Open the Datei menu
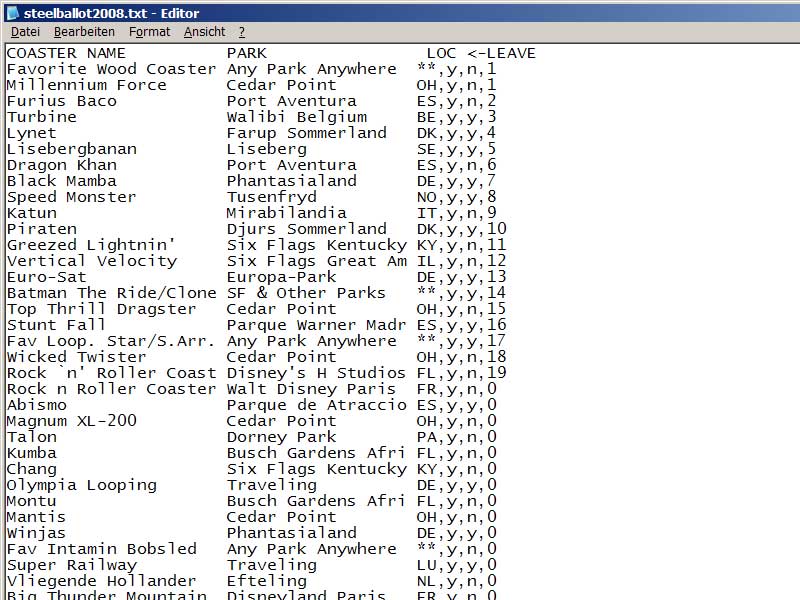The image size is (800, 600). pos(25,32)
